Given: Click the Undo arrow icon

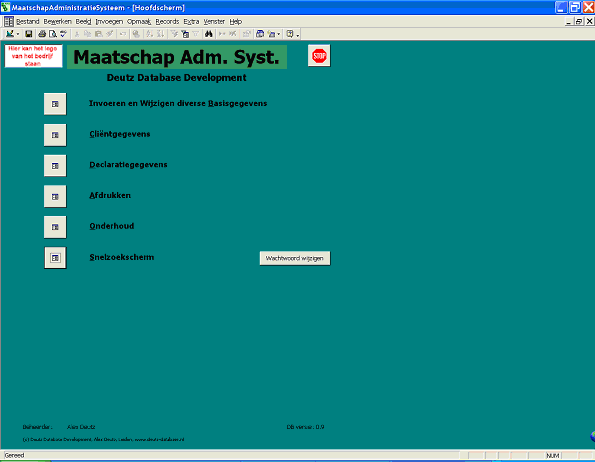Looking at the screenshot, I should pyautogui.click(x=123, y=34).
